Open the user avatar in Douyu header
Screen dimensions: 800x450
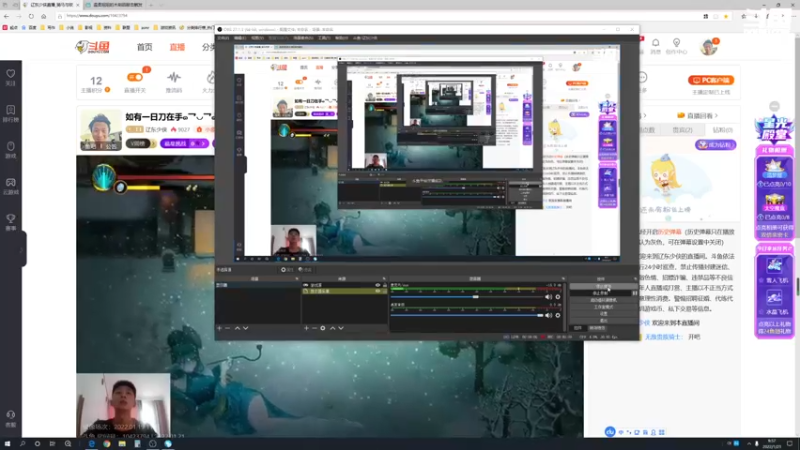709,47
